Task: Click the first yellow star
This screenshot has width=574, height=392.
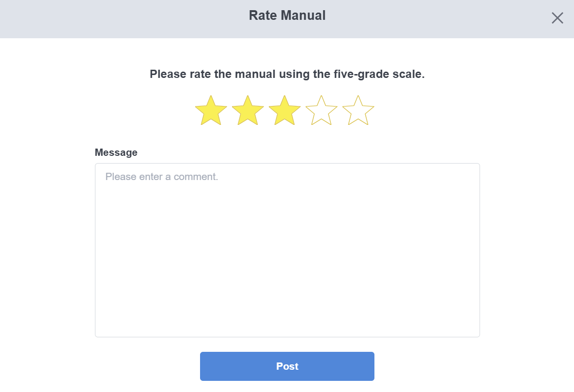Action: pos(211,111)
